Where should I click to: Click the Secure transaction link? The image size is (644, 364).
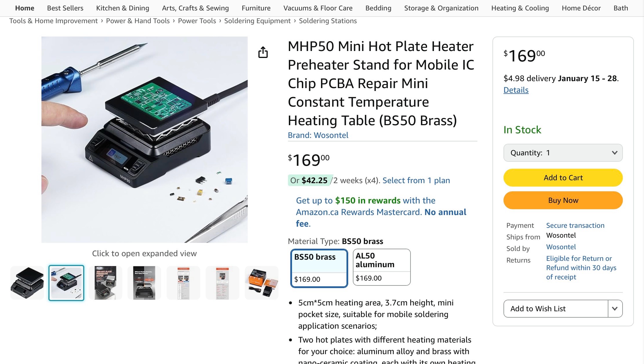point(575,225)
